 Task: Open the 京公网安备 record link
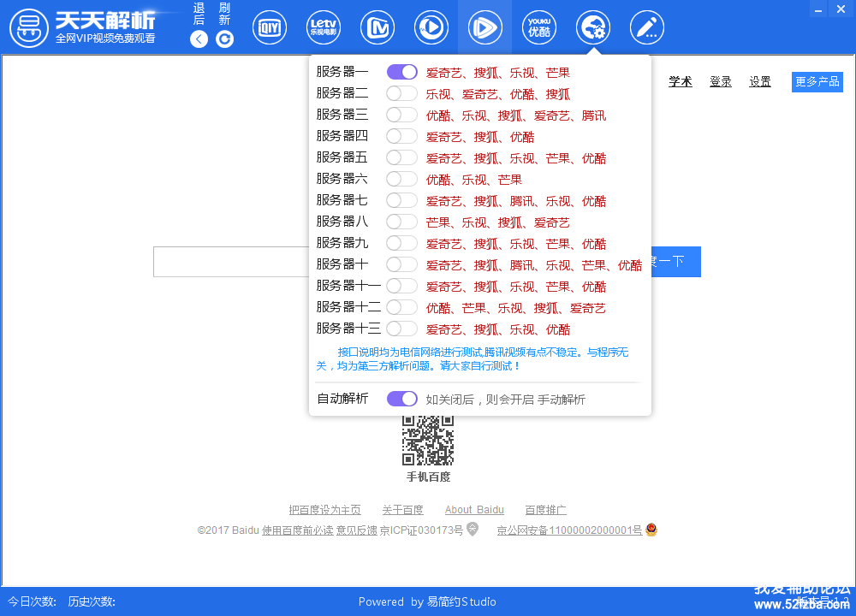click(569, 530)
